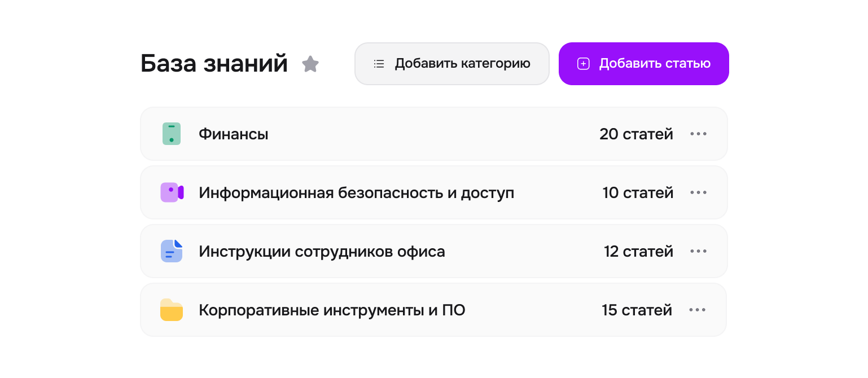Click the Финансы category phone icon
868x378 pixels.
point(172,134)
